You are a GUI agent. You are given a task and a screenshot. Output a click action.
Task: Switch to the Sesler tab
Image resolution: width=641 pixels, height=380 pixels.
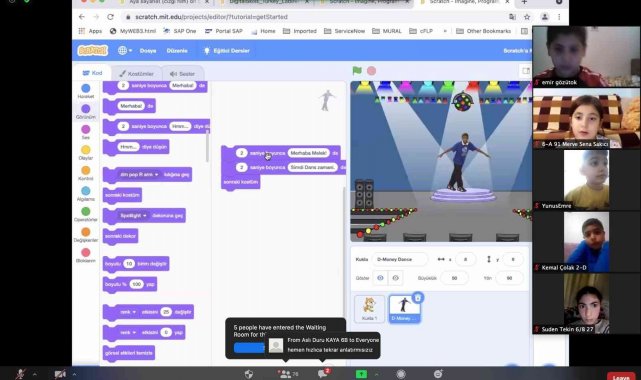tap(183, 74)
